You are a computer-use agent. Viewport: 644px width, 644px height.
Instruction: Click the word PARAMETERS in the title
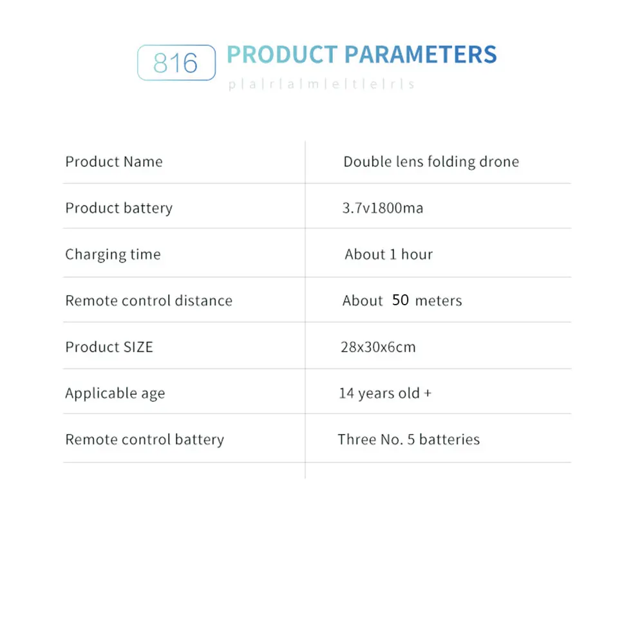tap(421, 55)
